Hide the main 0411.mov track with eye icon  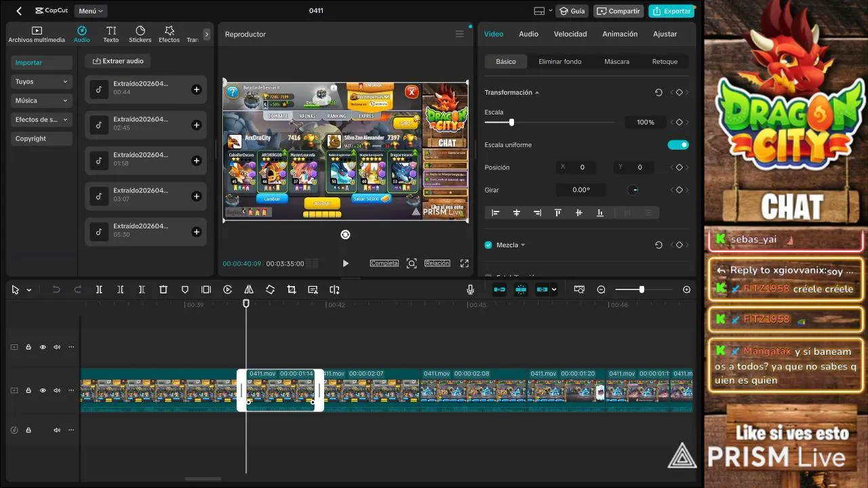coord(43,390)
